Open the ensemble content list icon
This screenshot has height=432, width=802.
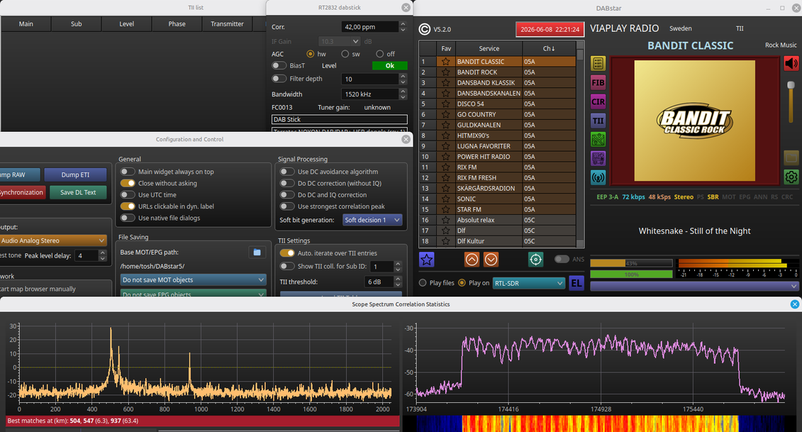click(598, 63)
